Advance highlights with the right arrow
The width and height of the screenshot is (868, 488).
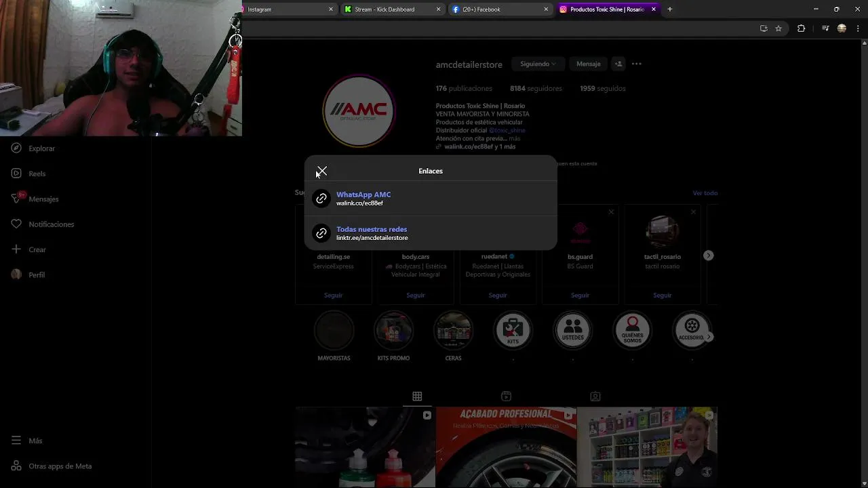pyautogui.click(x=709, y=337)
